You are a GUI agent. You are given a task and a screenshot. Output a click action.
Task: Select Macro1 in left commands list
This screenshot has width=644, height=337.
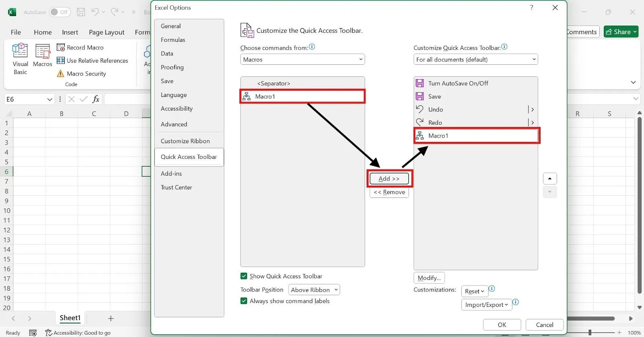tap(303, 97)
